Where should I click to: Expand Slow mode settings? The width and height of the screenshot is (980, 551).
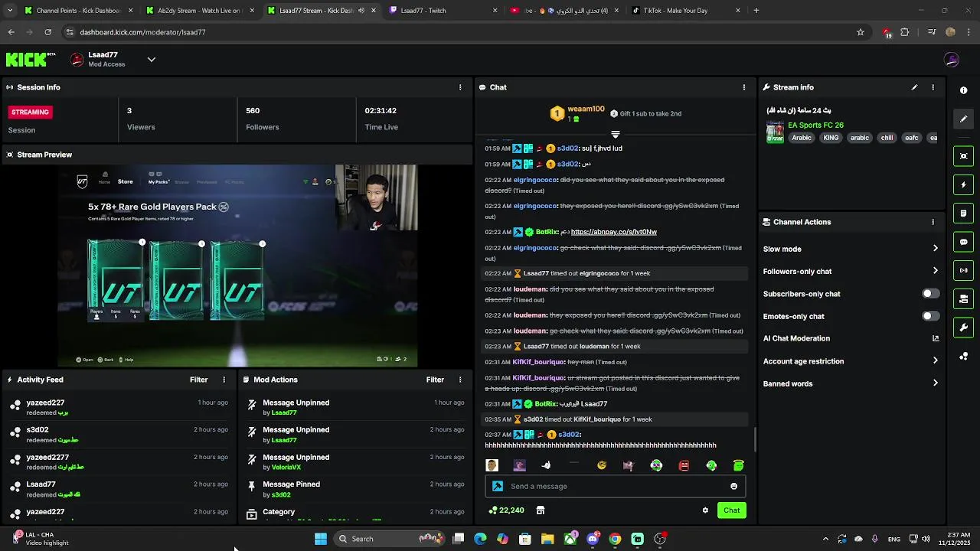[x=935, y=249]
